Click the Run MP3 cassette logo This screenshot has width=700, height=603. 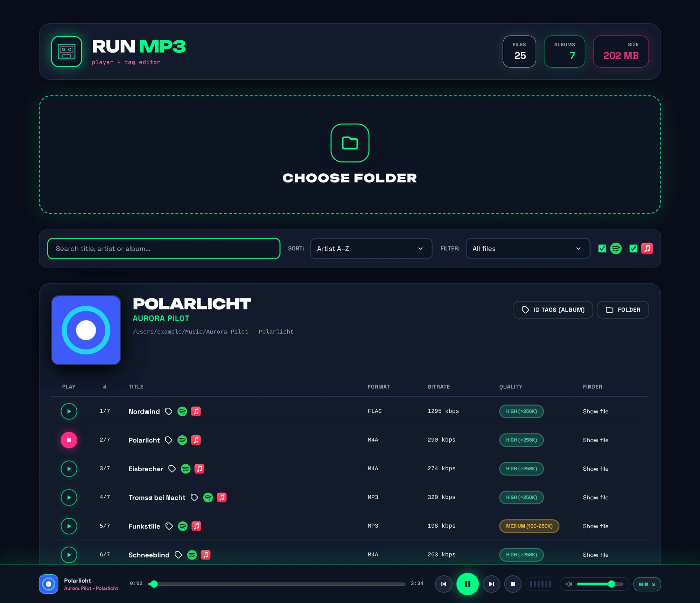pyautogui.click(x=66, y=51)
